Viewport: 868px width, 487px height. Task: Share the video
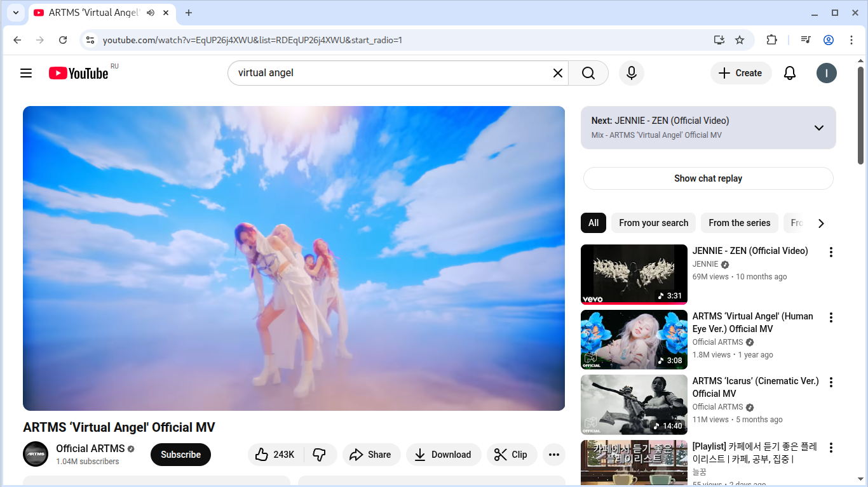[372, 455]
